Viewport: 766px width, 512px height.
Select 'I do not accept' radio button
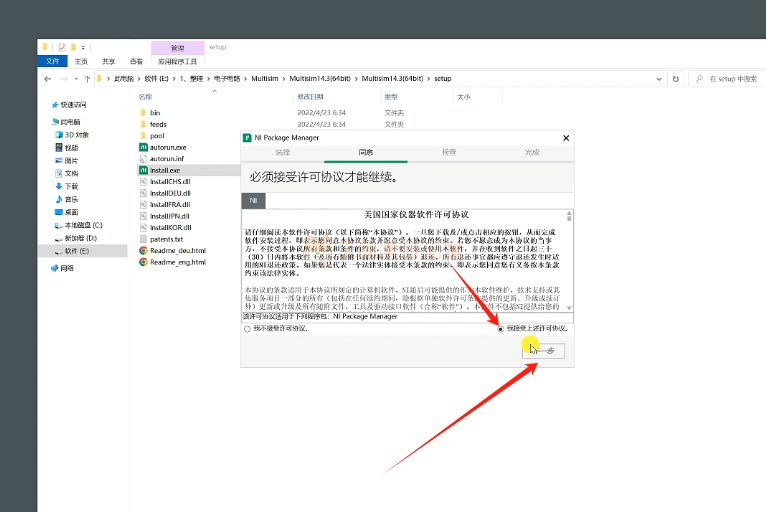tap(248, 328)
